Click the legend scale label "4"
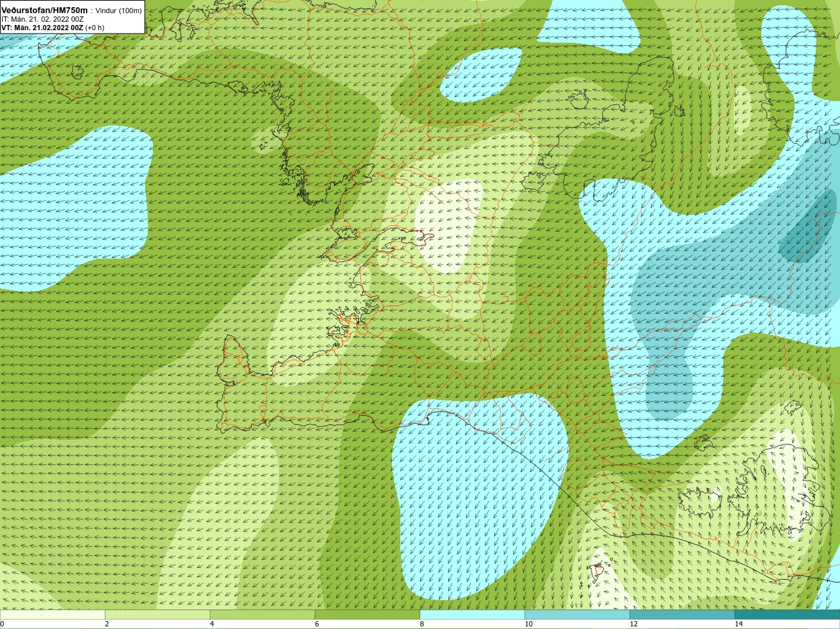 [211, 624]
